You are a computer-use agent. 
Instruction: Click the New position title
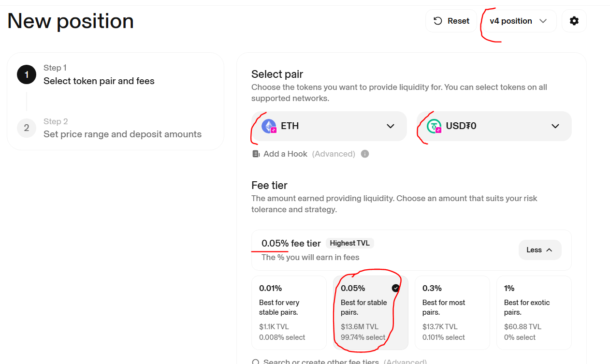coord(71,21)
